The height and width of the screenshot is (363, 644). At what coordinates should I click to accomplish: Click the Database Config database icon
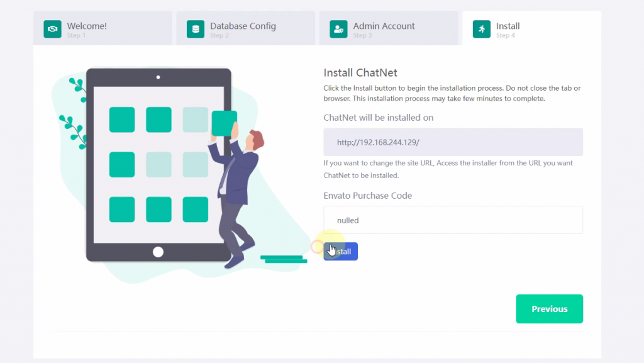pyautogui.click(x=196, y=29)
